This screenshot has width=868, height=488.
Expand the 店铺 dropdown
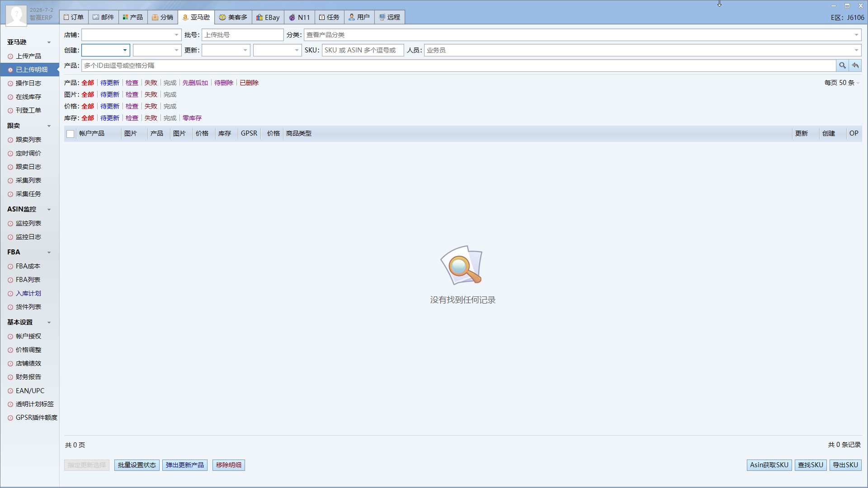click(132, 35)
